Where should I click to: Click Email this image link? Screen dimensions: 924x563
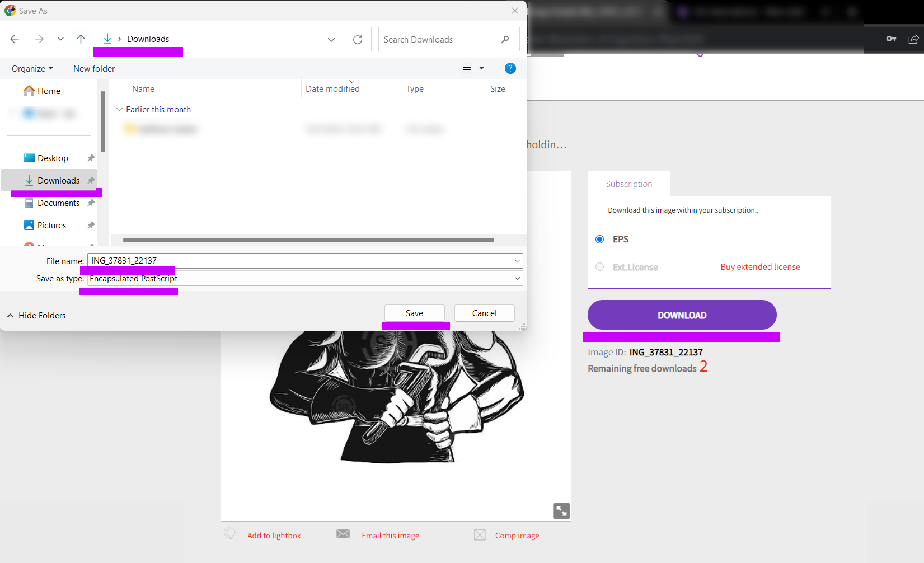(390, 536)
